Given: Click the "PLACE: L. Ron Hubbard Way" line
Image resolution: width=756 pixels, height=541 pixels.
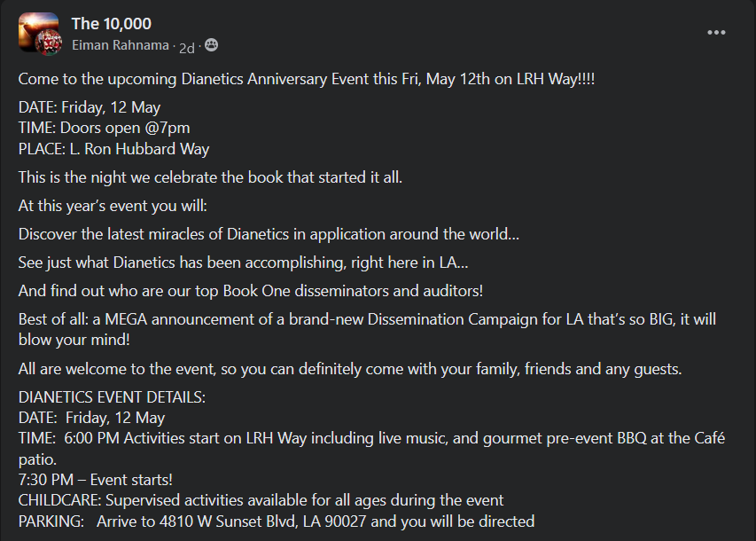Looking at the screenshot, I should (x=113, y=148).
